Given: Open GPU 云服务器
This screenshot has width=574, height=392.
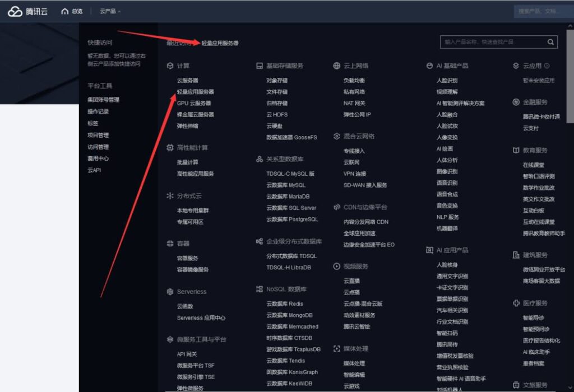Looking at the screenshot, I should (193, 103).
